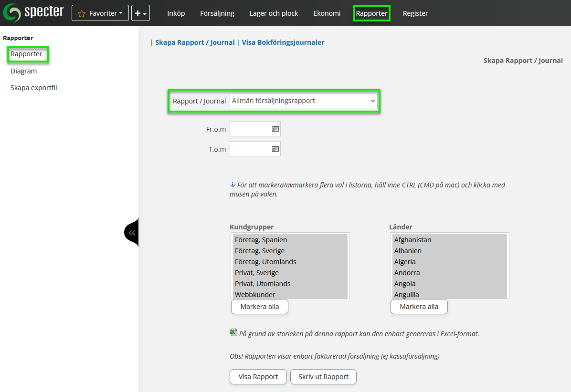Screen dimensions: 571x392
Task: Open the Rapport / Journal select box
Action: tap(303, 101)
